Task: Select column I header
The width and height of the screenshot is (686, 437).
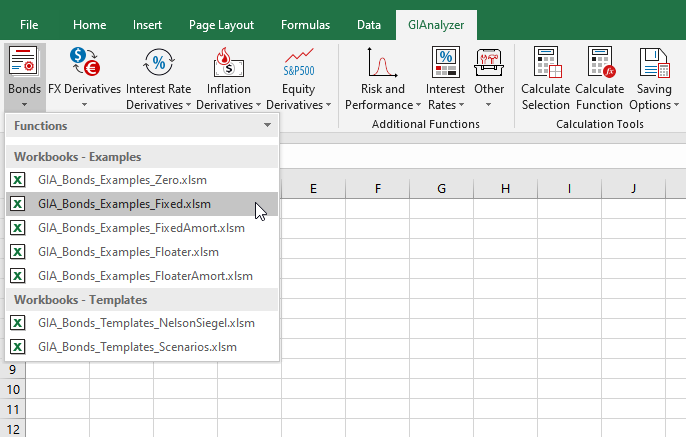Action: 569,189
